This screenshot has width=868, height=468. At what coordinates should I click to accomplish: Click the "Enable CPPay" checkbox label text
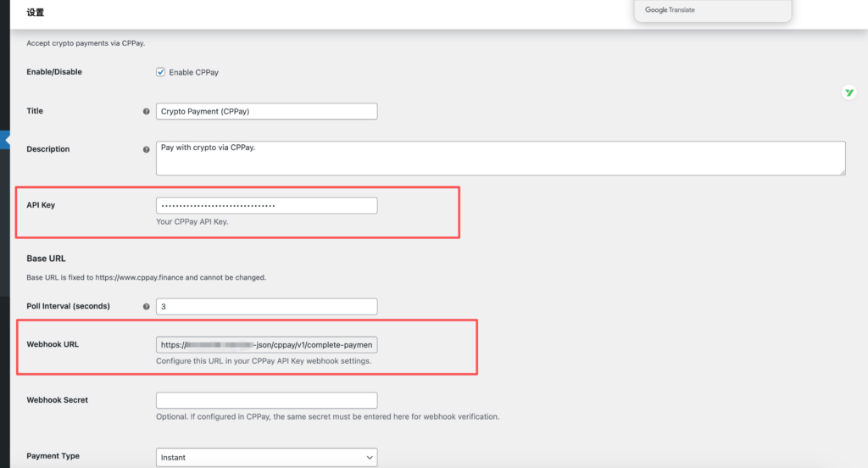tap(193, 73)
